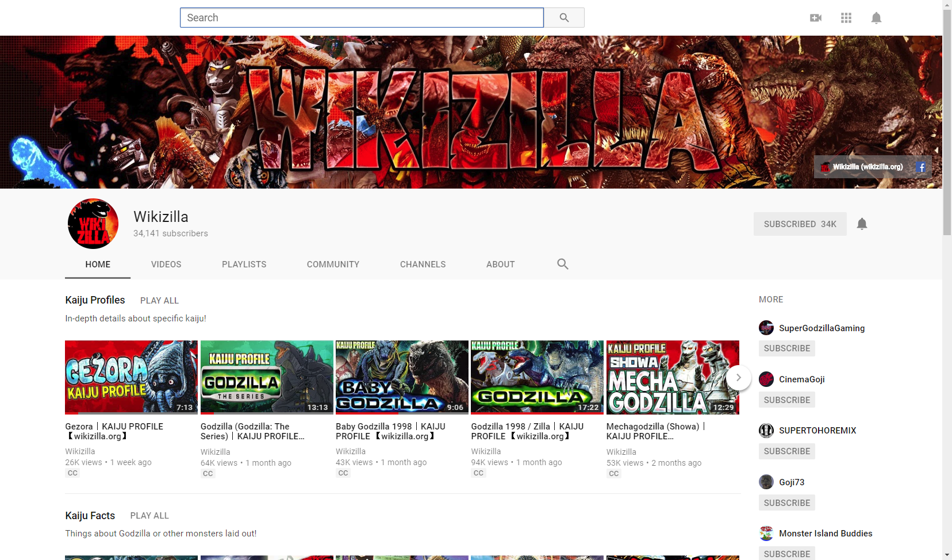Click CinemaGoji channel avatar
Viewport: 952px width, 560px height.
(766, 379)
